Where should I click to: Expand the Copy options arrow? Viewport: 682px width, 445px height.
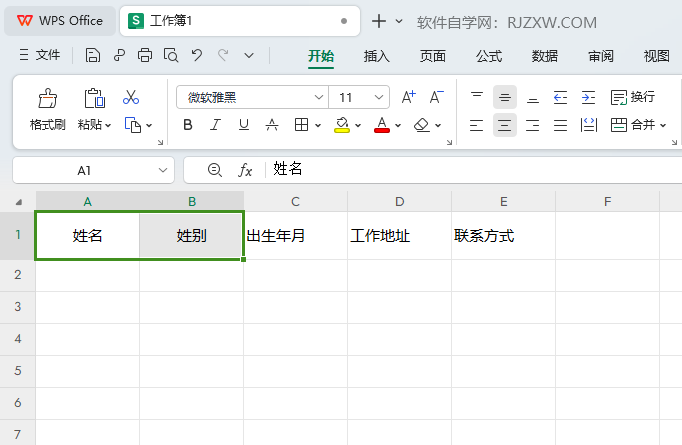[x=149, y=126]
